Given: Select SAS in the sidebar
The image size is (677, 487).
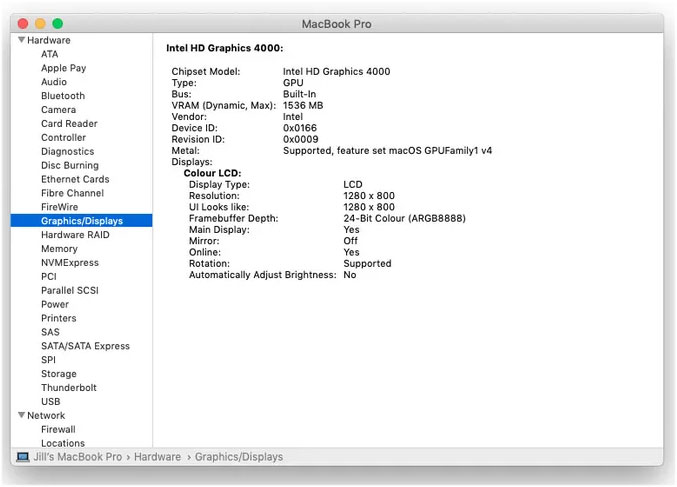Looking at the screenshot, I should (x=51, y=332).
